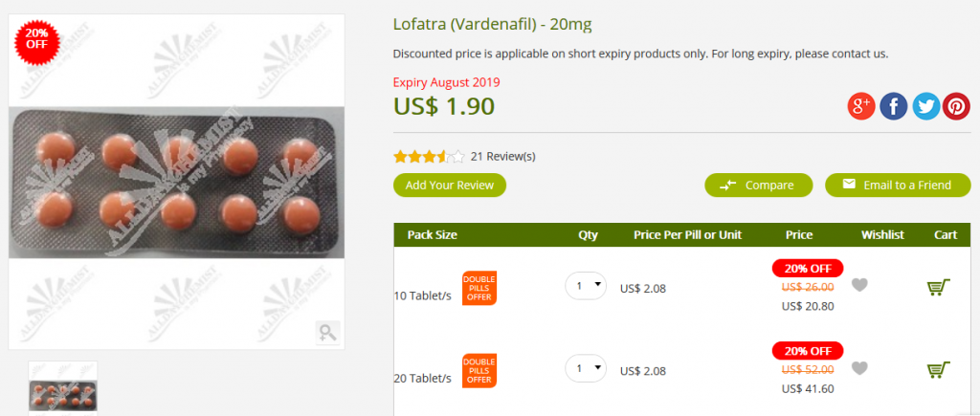Open the Lofatra (Vardenafil) - 20mg title
The height and width of the screenshot is (416, 980).
point(493,24)
